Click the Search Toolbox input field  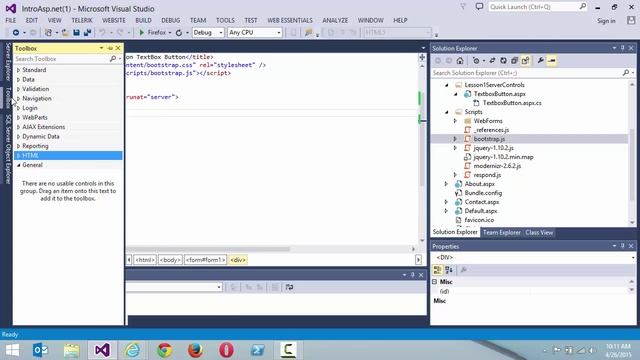point(61,59)
